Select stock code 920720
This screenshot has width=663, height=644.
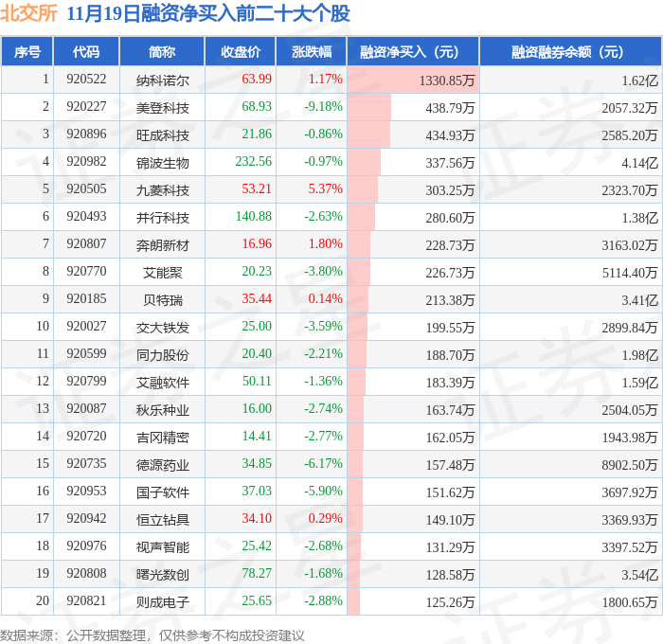coord(86,437)
